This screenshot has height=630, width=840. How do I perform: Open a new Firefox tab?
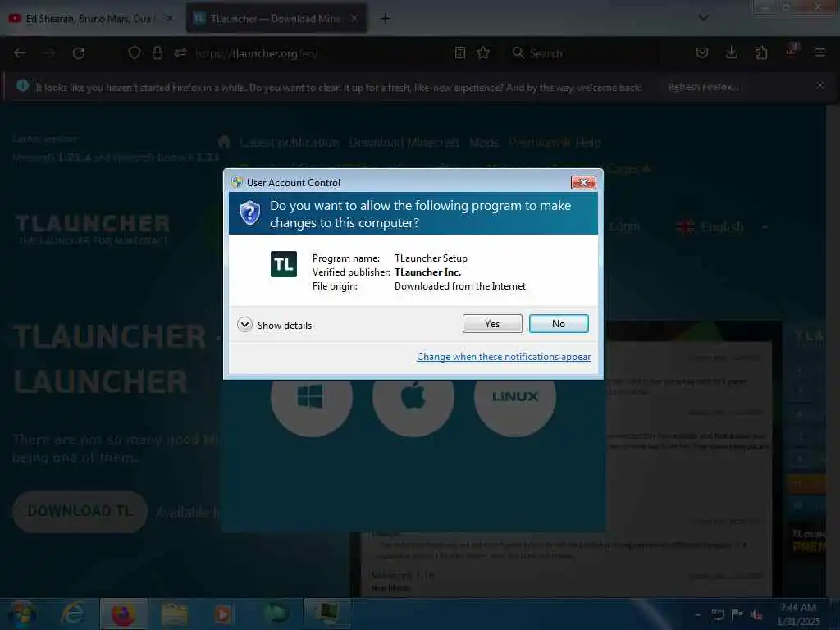(385, 18)
